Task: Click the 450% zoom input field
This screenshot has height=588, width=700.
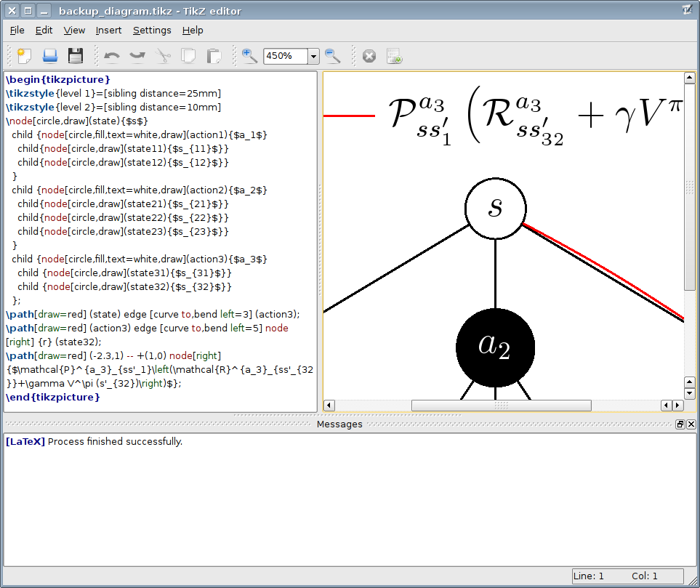Action: coord(285,56)
